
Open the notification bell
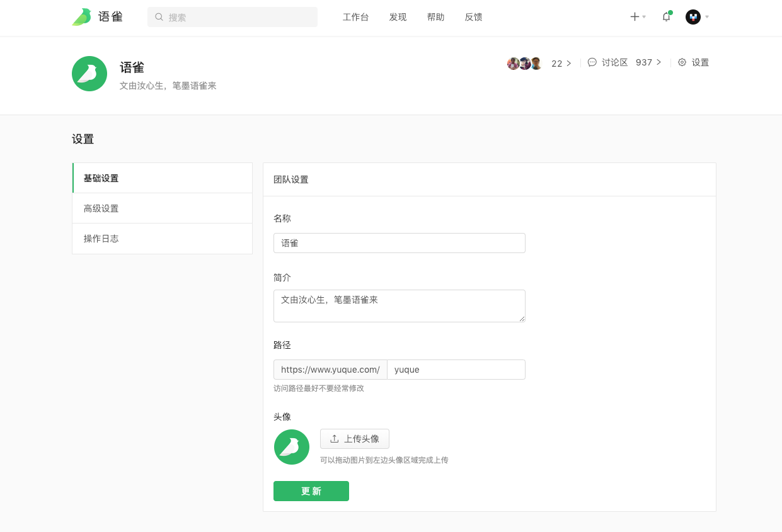pos(666,17)
